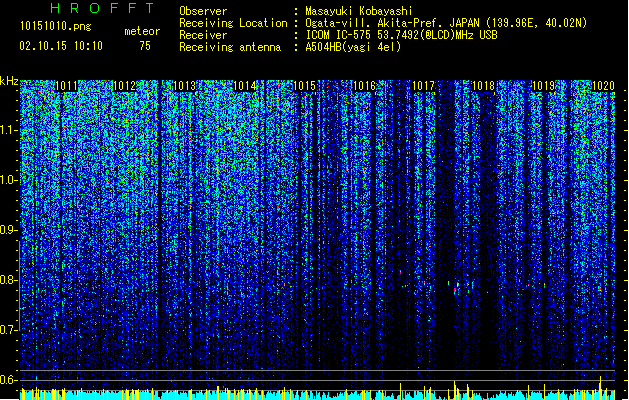Click the 1013 time marker
The image size is (629, 400).
click(185, 86)
